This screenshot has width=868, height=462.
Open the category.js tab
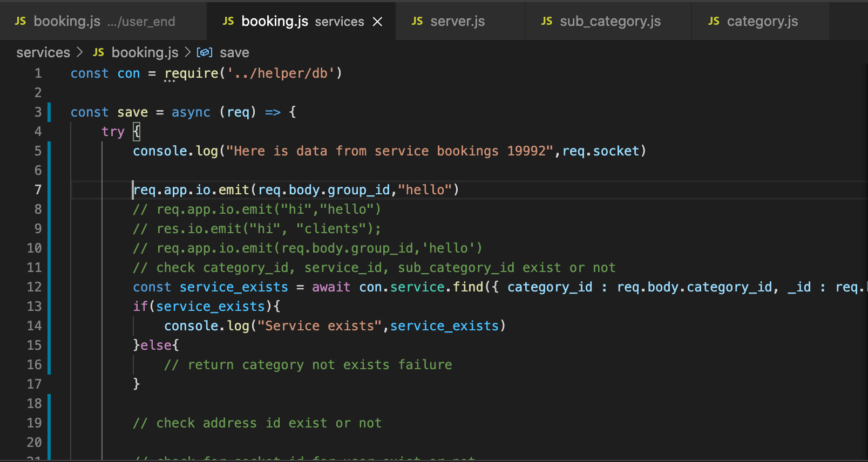[760, 21]
